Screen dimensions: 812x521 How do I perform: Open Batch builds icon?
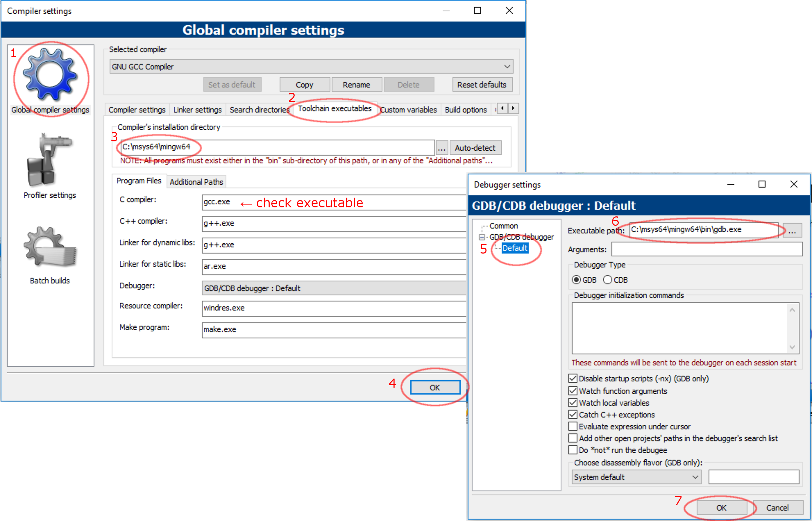[50, 247]
